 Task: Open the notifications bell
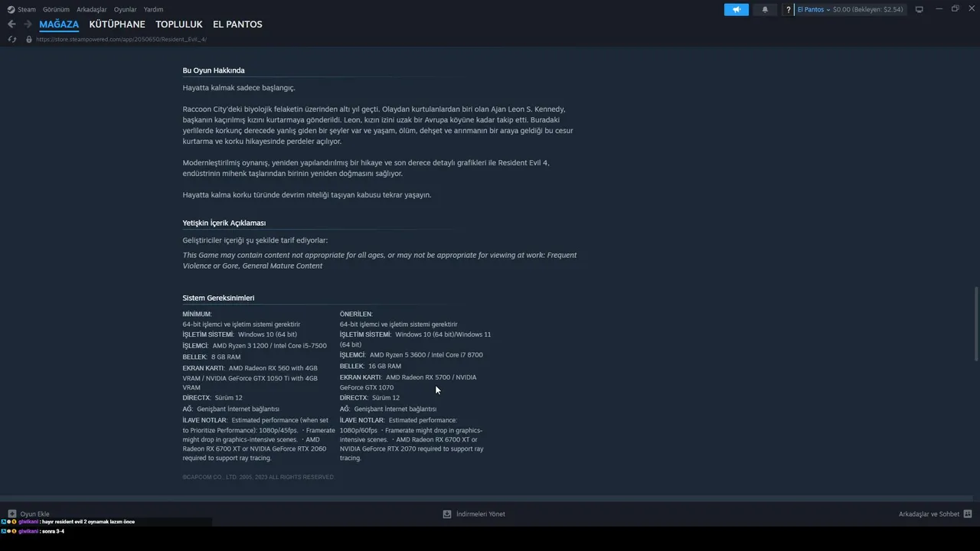click(x=765, y=9)
